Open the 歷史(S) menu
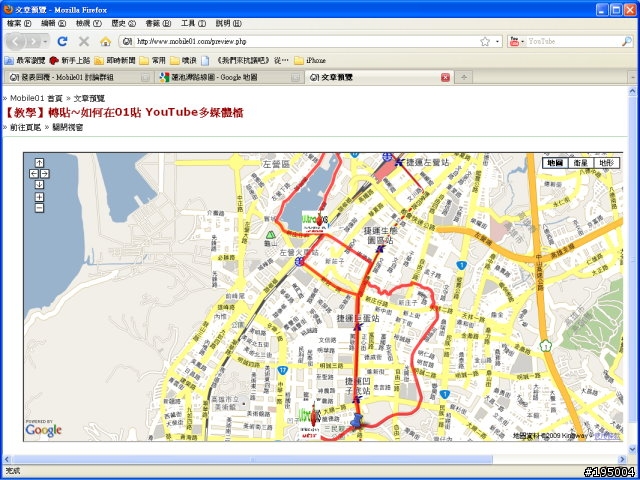 pyautogui.click(x=123, y=24)
